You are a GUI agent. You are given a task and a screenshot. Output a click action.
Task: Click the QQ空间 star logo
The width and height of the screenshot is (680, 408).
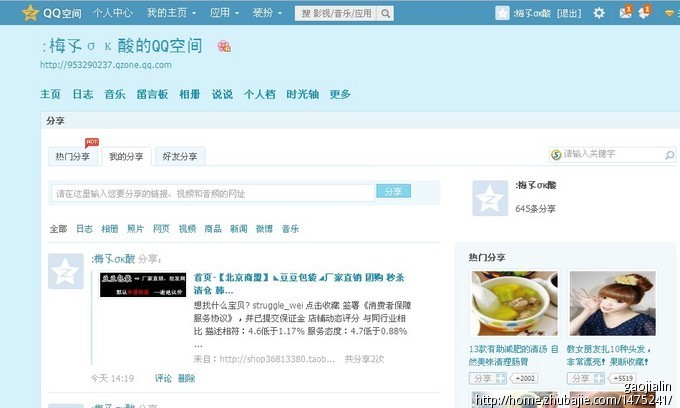point(30,13)
